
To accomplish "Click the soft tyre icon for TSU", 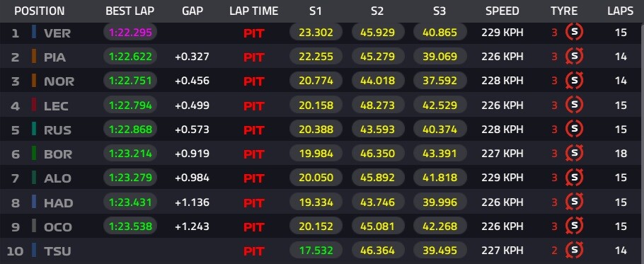I will 574,250.
